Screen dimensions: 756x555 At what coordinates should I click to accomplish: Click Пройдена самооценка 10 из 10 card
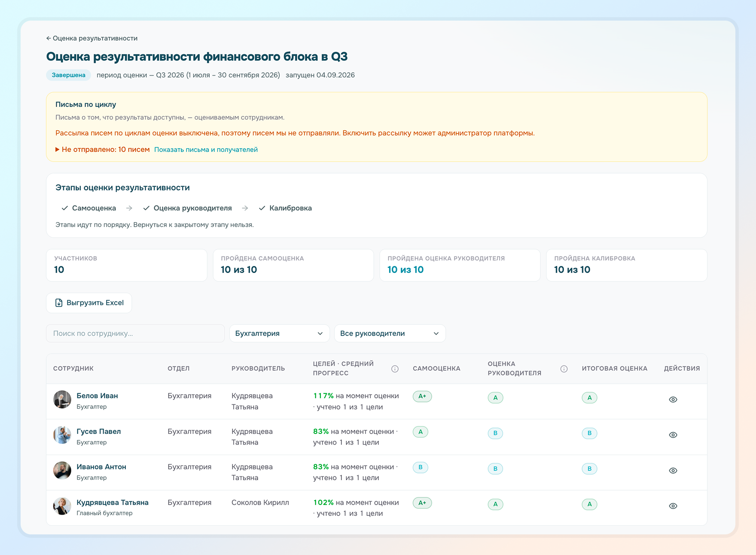coord(293,265)
